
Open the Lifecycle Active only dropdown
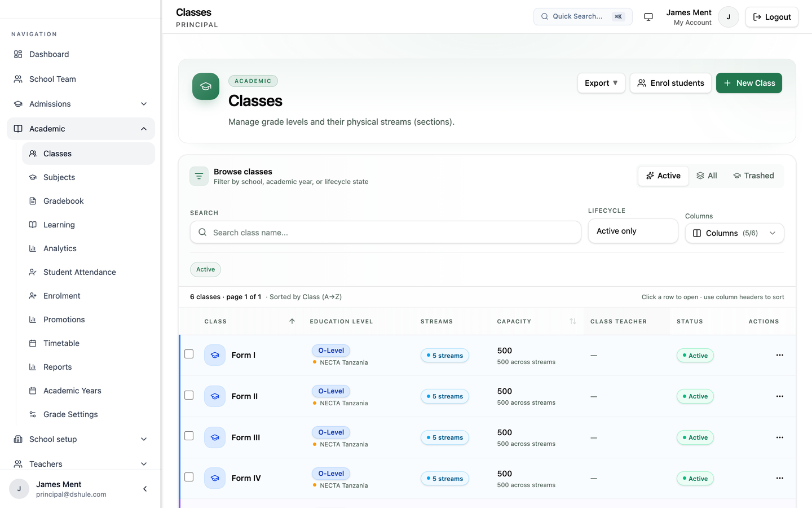(633, 231)
